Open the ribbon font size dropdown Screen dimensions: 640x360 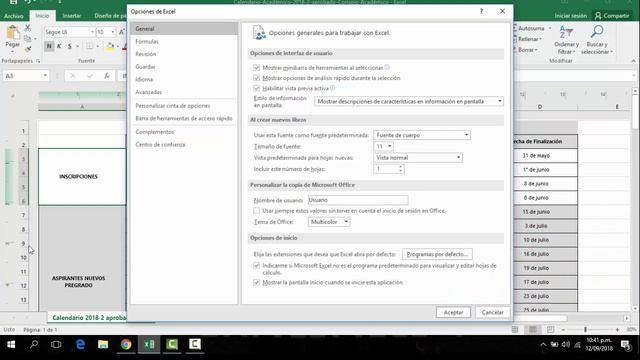[x=113, y=32]
